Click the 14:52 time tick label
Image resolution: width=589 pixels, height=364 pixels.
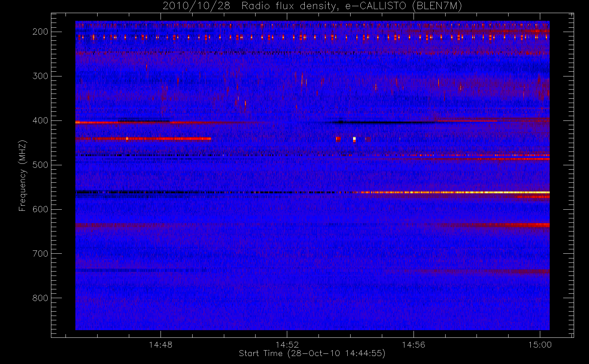pyautogui.click(x=287, y=345)
